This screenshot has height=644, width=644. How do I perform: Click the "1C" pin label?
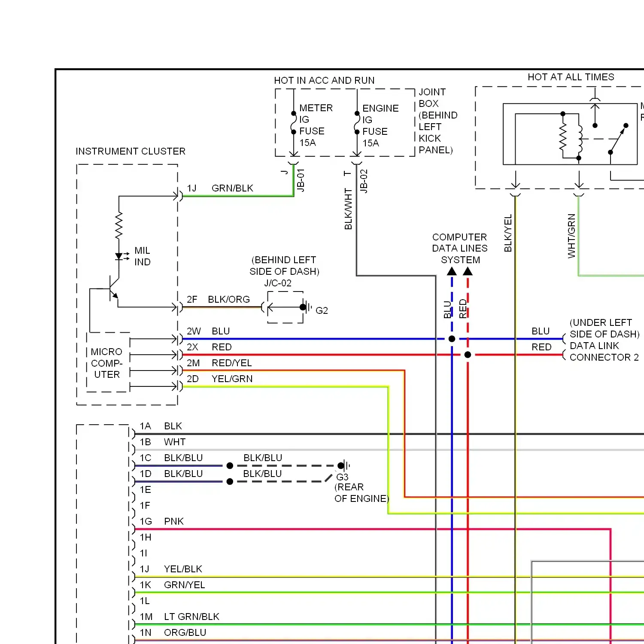(x=146, y=458)
